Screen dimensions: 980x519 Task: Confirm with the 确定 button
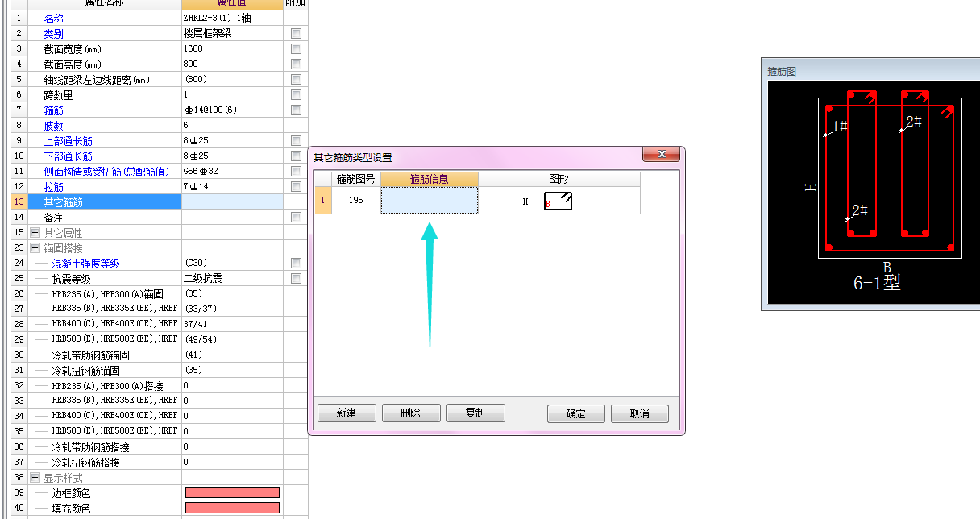pyautogui.click(x=576, y=414)
